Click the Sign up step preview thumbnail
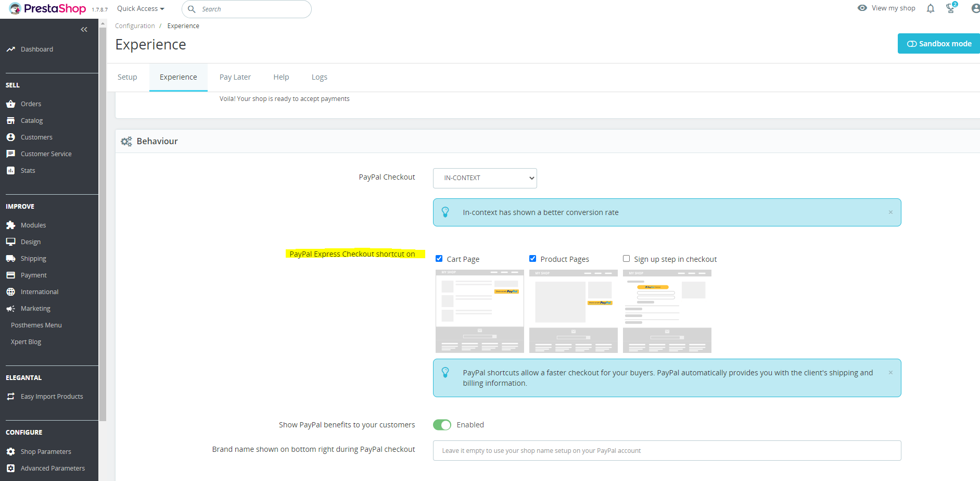Viewport: 980px width, 481px height. point(667,311)
